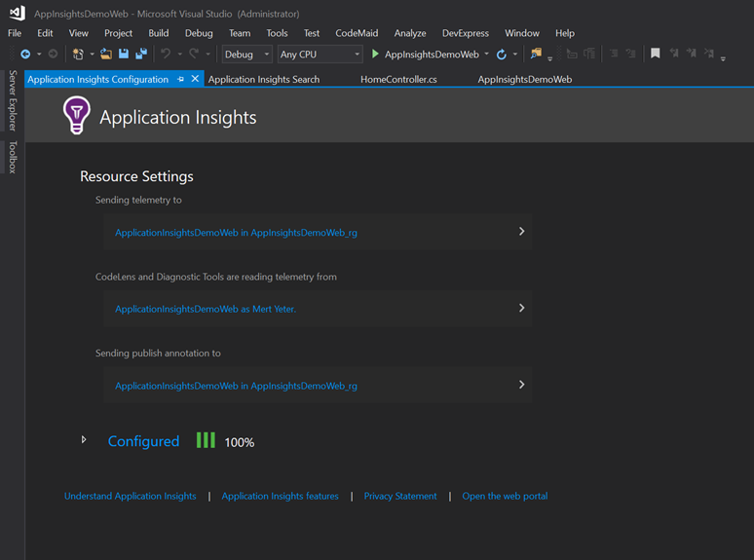Screen dimensions: 754x560
Task: Click the Configured link
Action: 143,441
